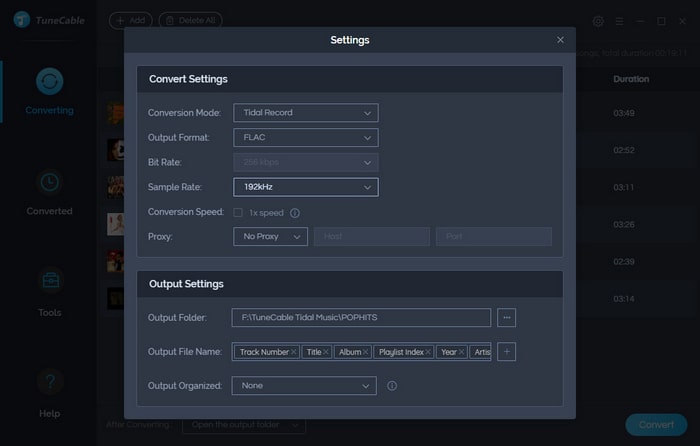Open the No Proxy dropdown
The image size is (700, 446).
[x=270, y=237]
